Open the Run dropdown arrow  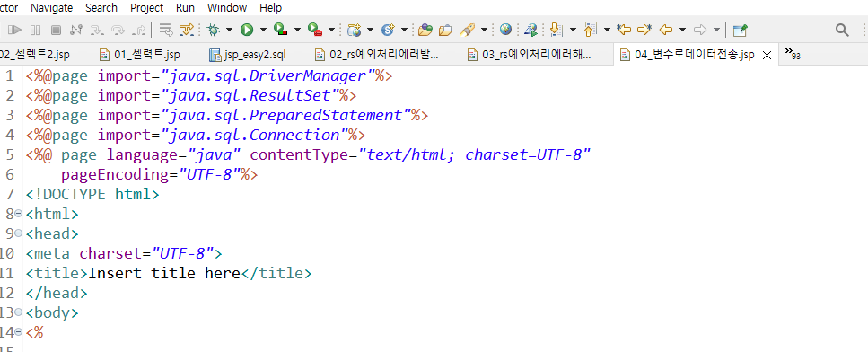[x=263, y=30]
